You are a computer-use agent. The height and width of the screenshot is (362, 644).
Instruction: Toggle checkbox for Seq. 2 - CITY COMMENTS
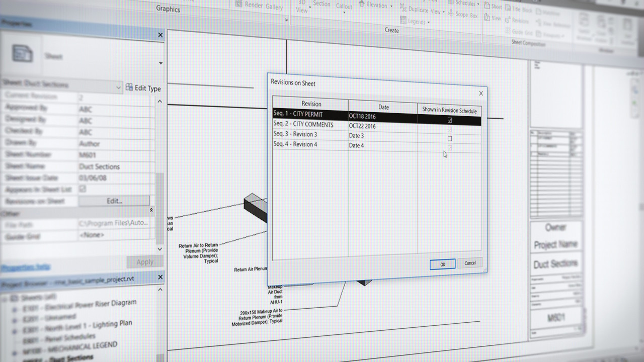450,129
